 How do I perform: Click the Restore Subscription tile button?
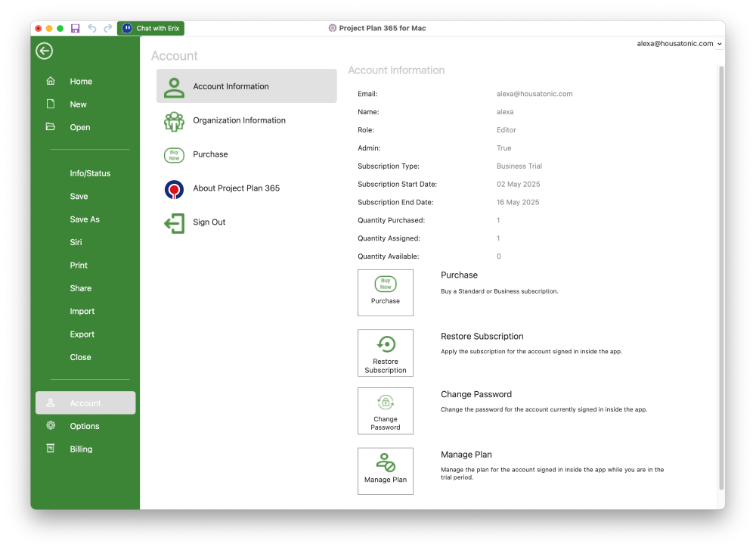pyautogui.click(x=386, y=353)
